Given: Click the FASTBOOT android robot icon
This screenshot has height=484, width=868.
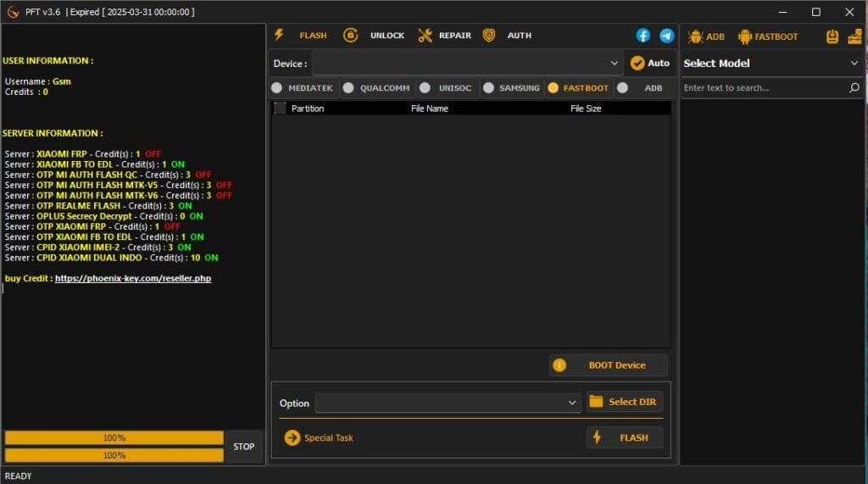Looking at the screenshot, I should coord(745,36).
